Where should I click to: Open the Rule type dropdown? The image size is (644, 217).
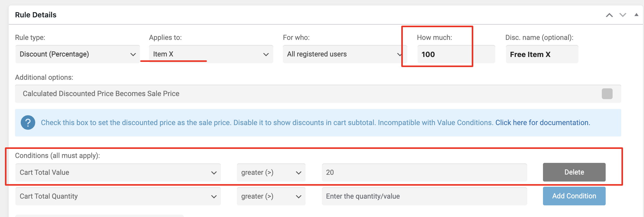[78, 54]
